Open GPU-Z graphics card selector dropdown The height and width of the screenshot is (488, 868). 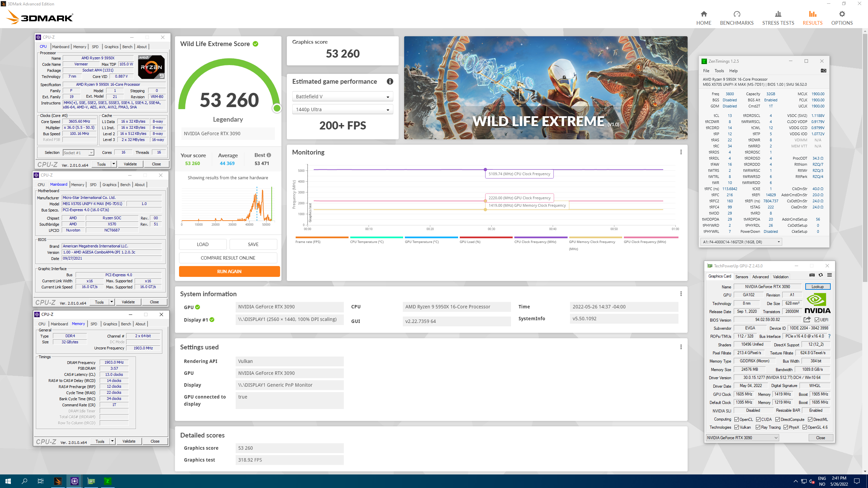coord(742,438)
